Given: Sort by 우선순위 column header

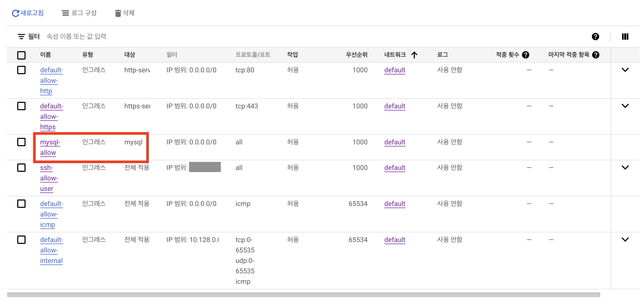Looking at the screenshot, I should [x=356, y=55].
